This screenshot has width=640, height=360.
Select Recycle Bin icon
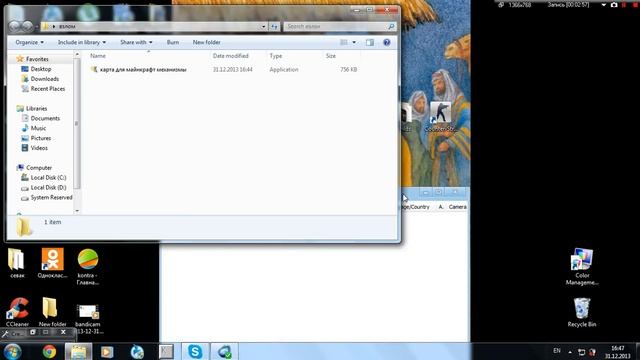(x=582, y=312)
